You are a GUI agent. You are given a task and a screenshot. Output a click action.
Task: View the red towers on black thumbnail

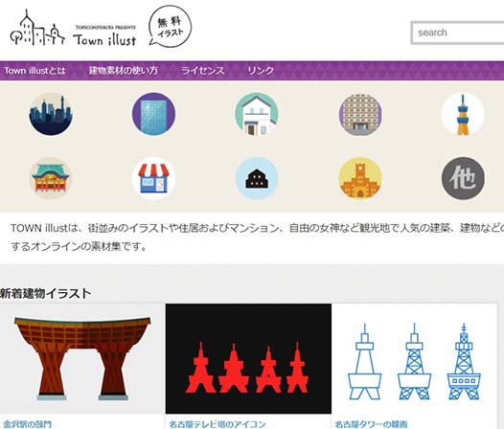(x=248, y=359)
